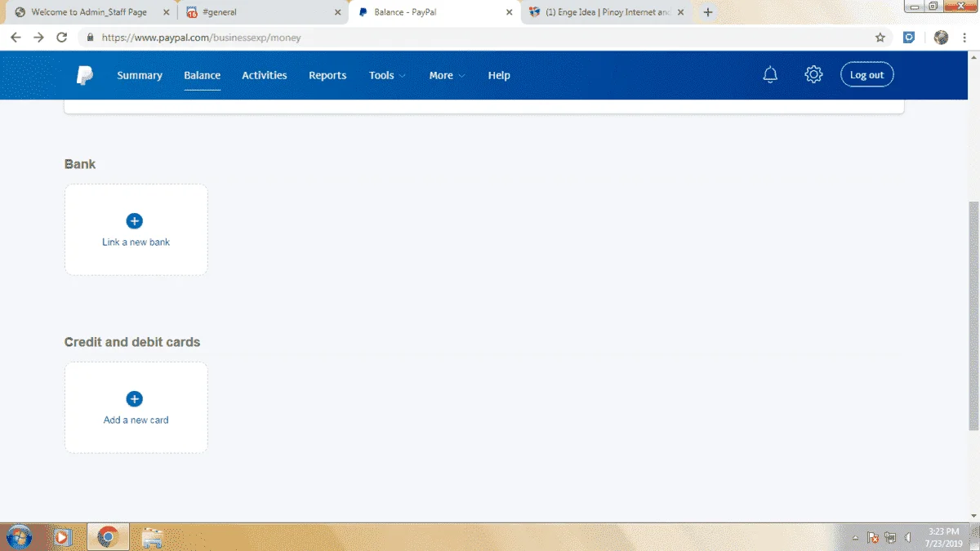Switch to the Enge Idea browser tab

pos(608,12)
